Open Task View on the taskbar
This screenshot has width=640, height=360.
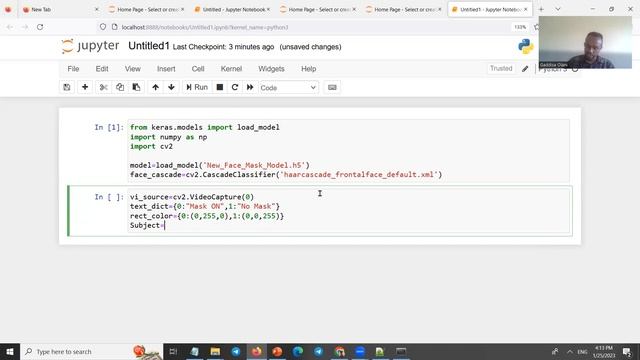(173, 351)
